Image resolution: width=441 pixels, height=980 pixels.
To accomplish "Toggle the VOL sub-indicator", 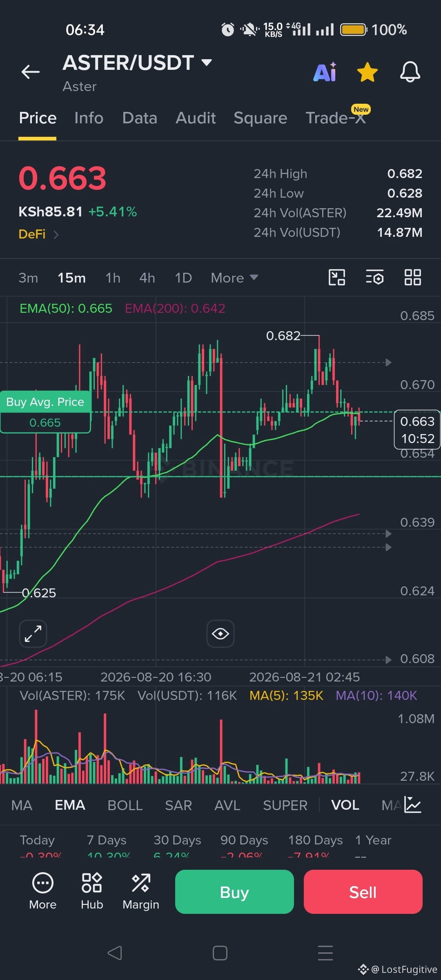I will coord(345,805).
